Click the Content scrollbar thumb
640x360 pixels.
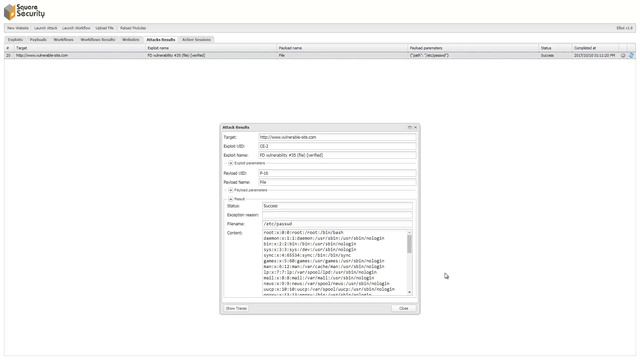pyautogui.click(x=409, y=244)
